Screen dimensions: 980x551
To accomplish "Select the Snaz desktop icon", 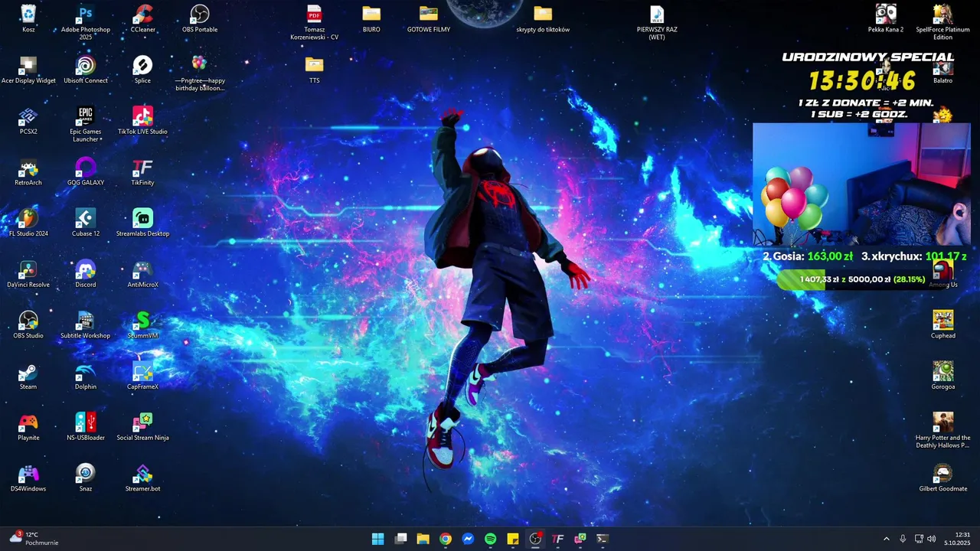I will (86, 478).
